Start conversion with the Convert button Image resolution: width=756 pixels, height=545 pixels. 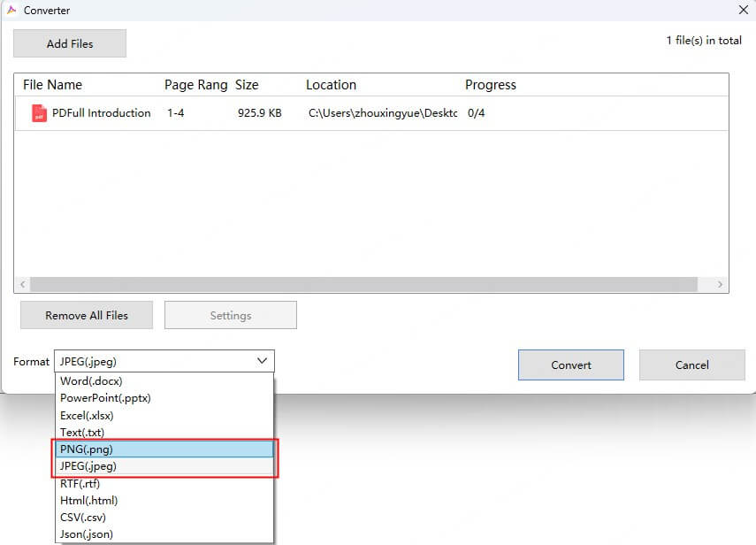tap(570, 365)
